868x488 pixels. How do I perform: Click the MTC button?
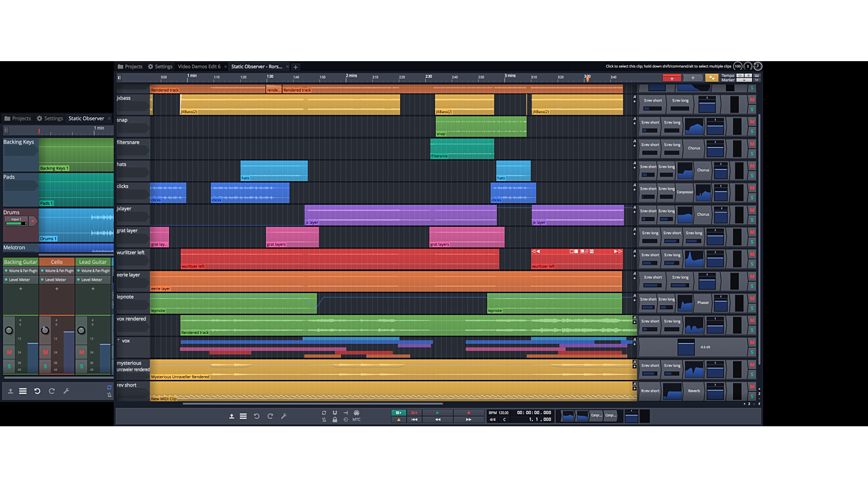[357, 419]
